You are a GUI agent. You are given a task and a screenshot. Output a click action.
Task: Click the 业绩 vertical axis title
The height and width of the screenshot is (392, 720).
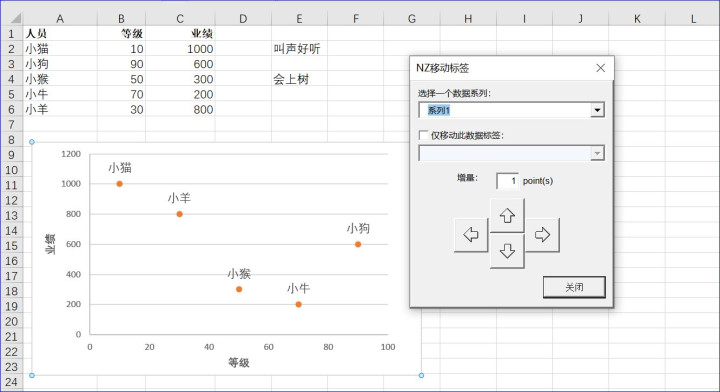coord(50,244)
